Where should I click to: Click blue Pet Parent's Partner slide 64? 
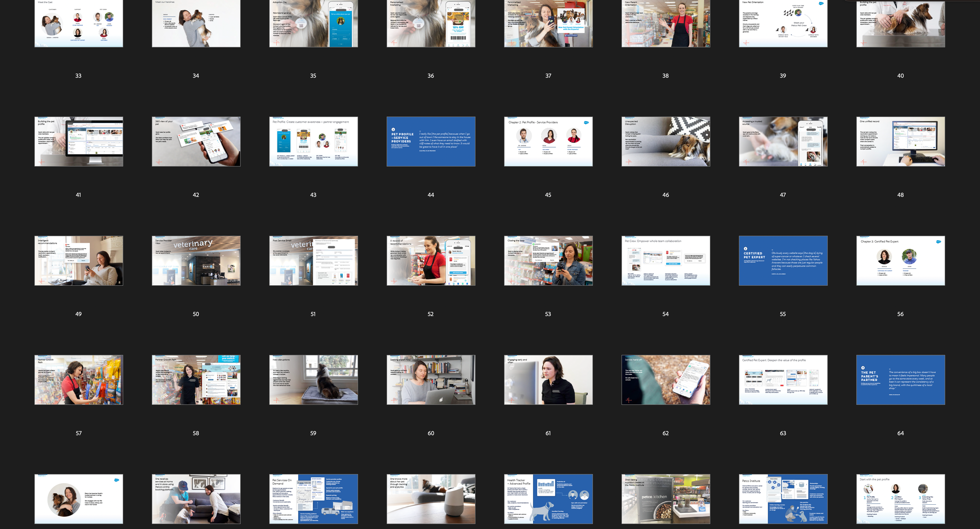coord(900,380)
